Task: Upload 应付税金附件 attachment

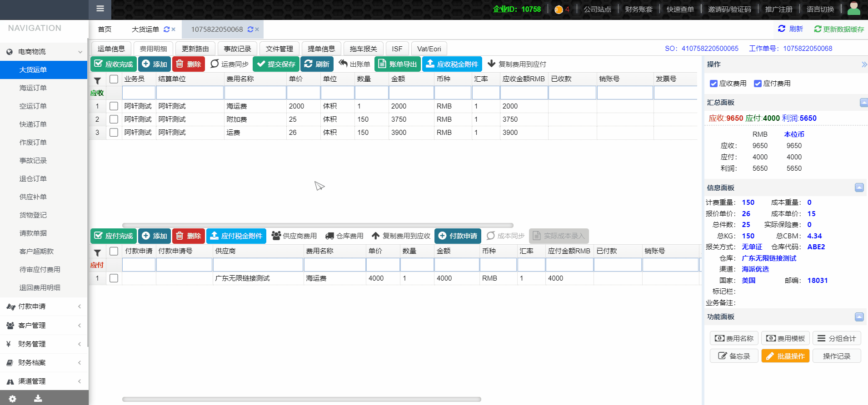Action: [236, 236]
